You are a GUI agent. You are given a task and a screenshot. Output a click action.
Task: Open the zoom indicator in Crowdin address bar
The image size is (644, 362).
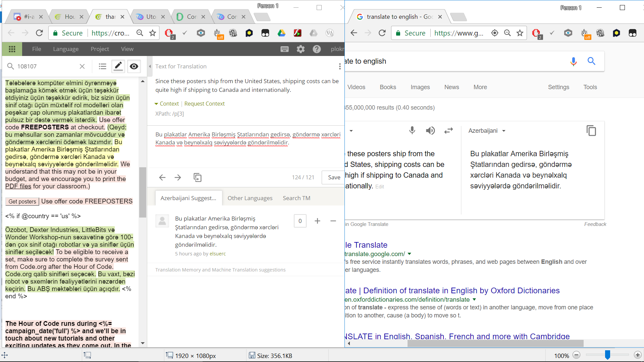(140, 33)
